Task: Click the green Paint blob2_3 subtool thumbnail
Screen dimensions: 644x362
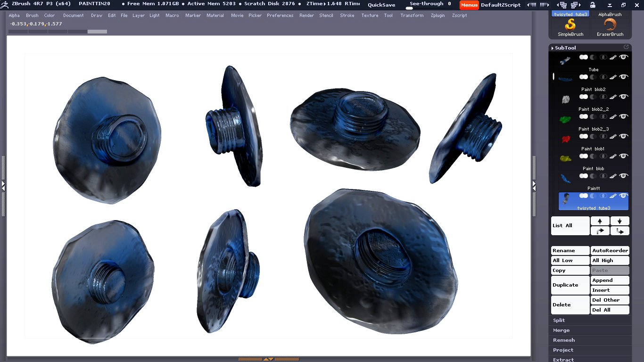Action: [565, 120]
